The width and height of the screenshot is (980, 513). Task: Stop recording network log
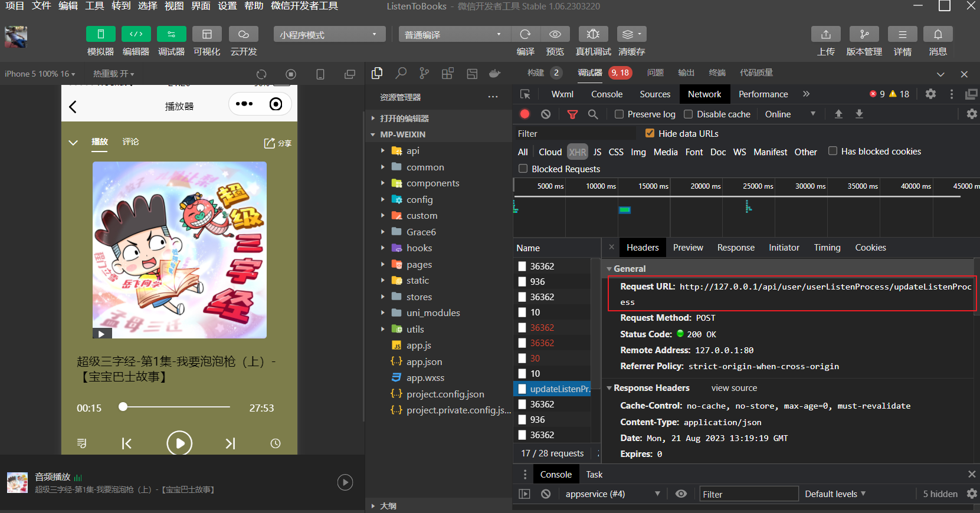(x=525, y=114)
